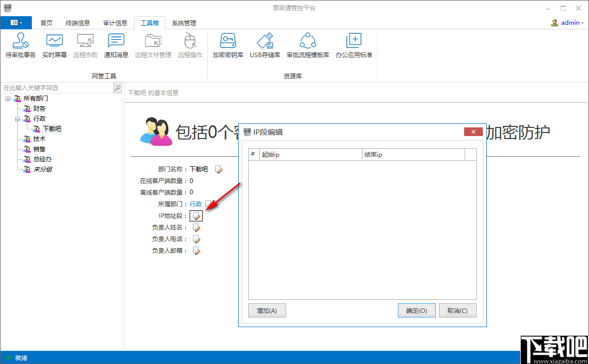
Task: Open 审批流程模板库 workflow templates
Action: click(x=308, y=45)
